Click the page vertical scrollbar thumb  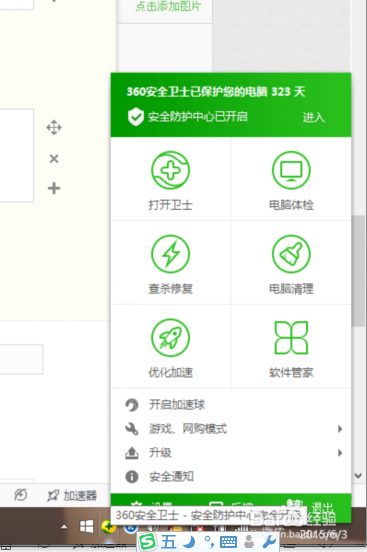pos(358,271)
